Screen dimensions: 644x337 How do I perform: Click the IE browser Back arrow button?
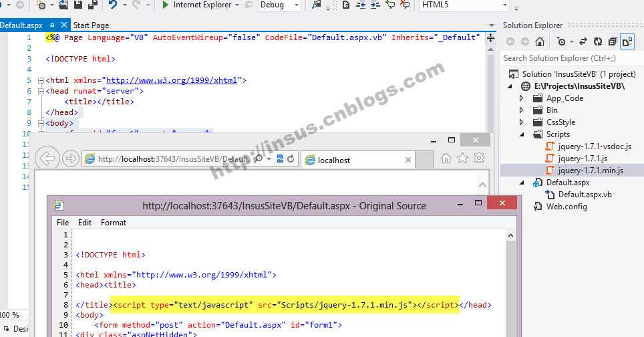tap(47, 158)
